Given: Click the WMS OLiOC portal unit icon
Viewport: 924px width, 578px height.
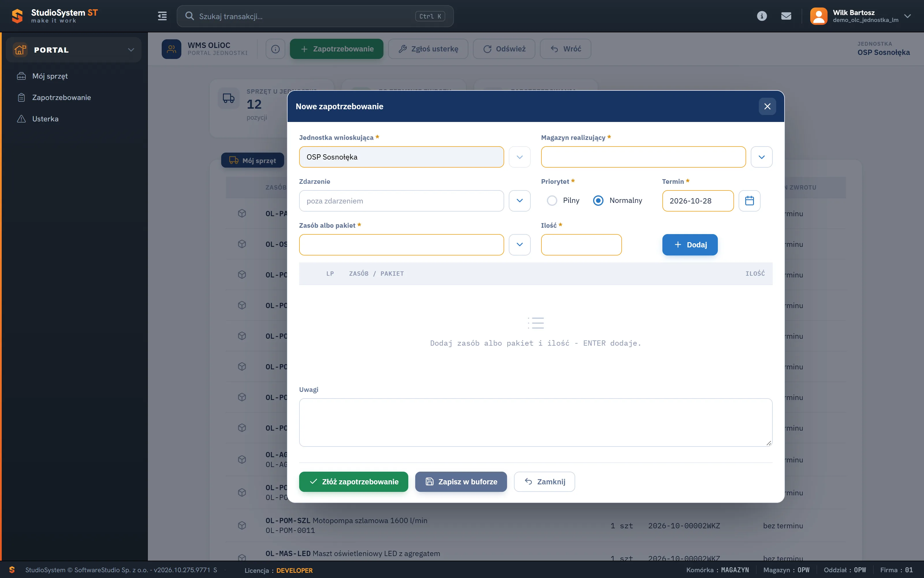Looking at the screenshot, I should point(172,49).
